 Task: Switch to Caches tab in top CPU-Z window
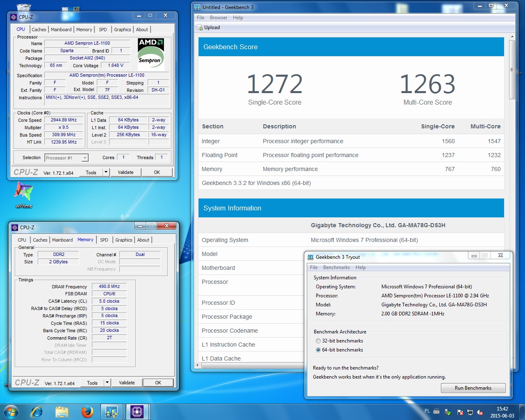(x=39, y=30)
